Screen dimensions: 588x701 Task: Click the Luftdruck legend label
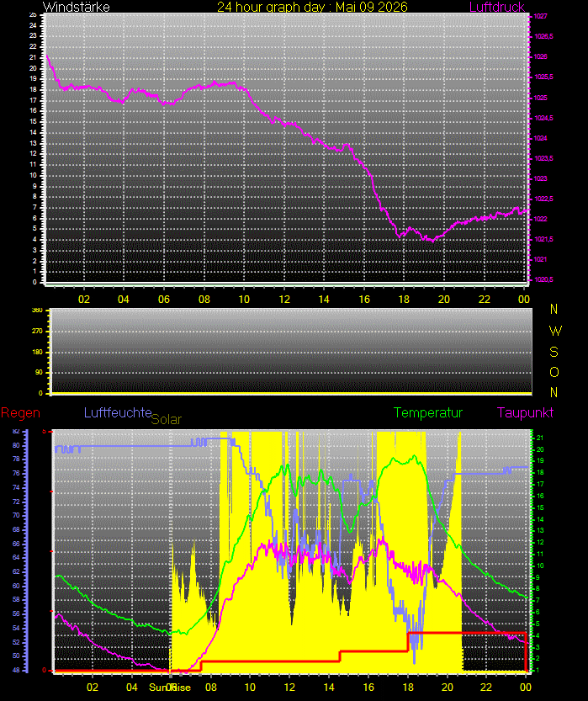pyautogui.click(x=497, y=7)
